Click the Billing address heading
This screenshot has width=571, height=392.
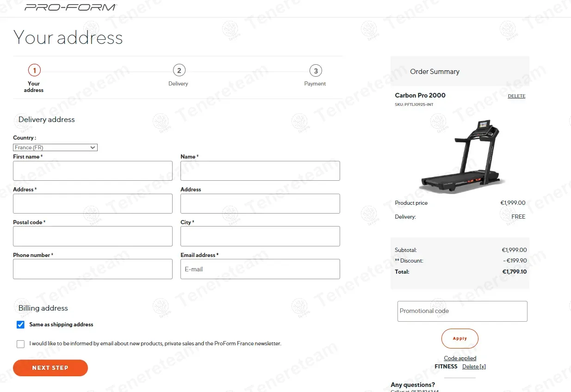[x=43, y=308]
